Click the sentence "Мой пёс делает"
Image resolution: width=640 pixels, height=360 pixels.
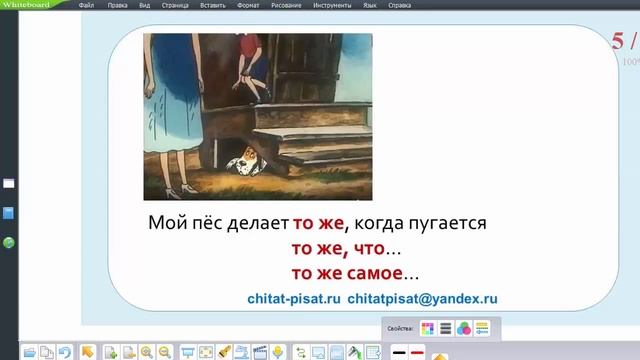[x=218, y=223]
